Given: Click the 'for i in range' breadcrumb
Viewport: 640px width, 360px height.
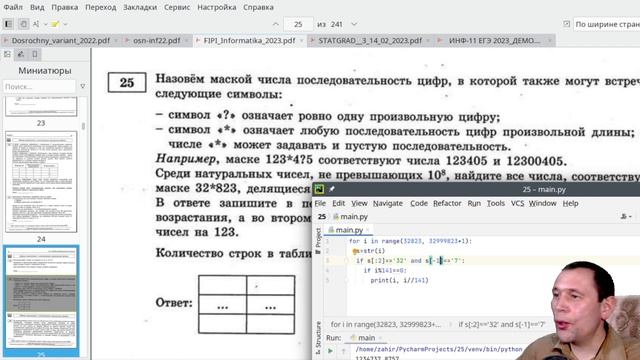Looking at the screenshot, I should point(386,324).
